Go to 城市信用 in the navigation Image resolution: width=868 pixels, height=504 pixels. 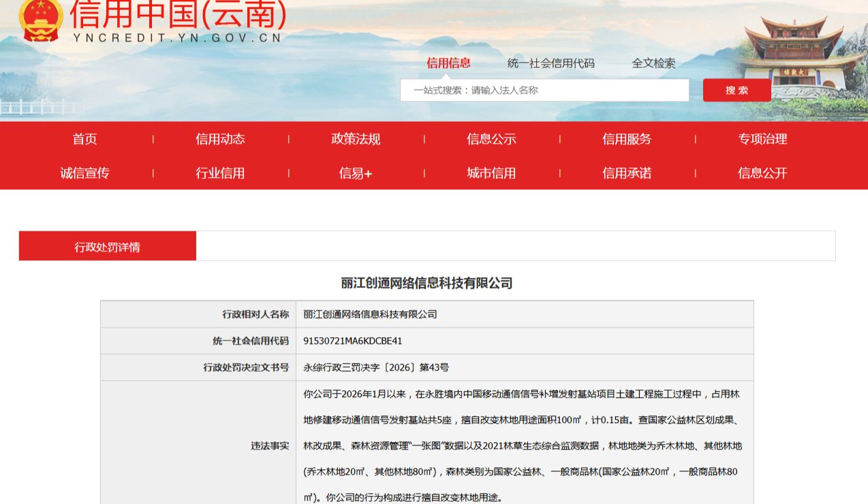point(491,173)
